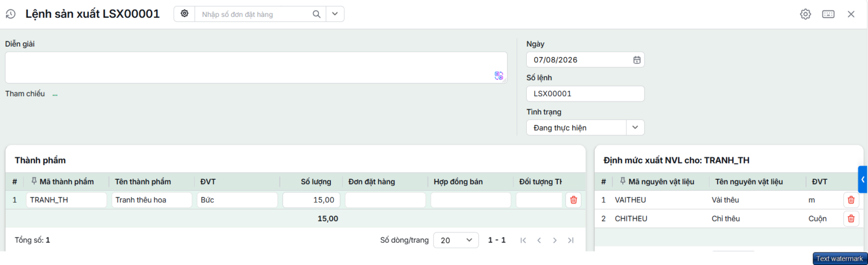
Task: Click the 'Tổng số: 1' text
Action: (x=33, y=240)
